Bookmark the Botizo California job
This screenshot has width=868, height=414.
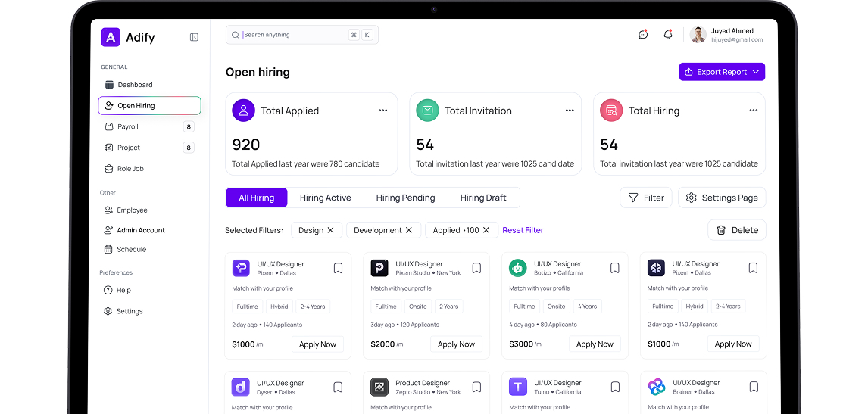click(x=614, y=269)
